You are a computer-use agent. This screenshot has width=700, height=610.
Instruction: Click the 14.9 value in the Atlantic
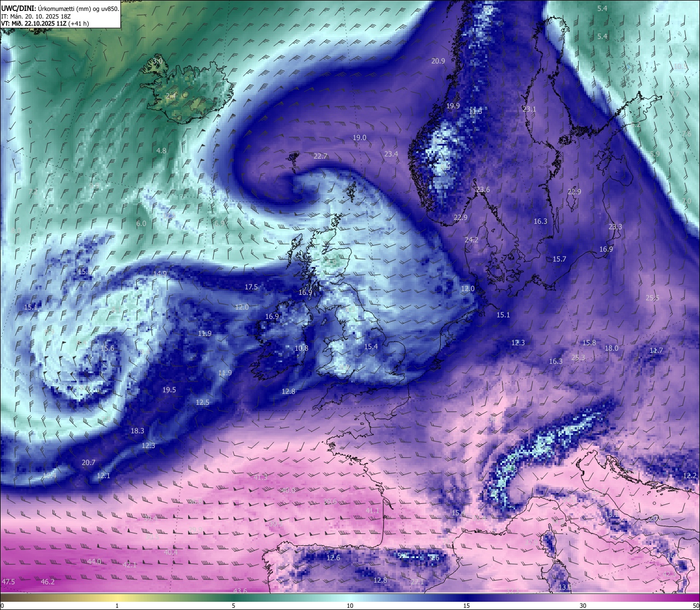click(160, 274)
